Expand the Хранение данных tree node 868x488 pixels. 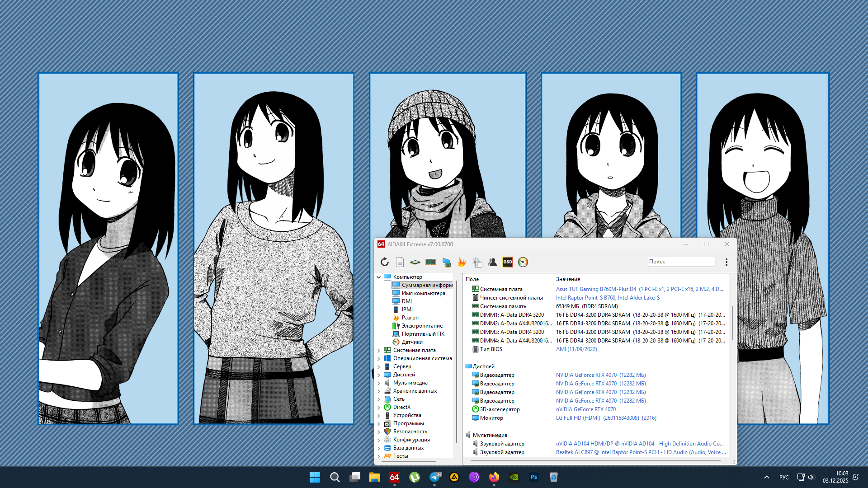(379, 391)
